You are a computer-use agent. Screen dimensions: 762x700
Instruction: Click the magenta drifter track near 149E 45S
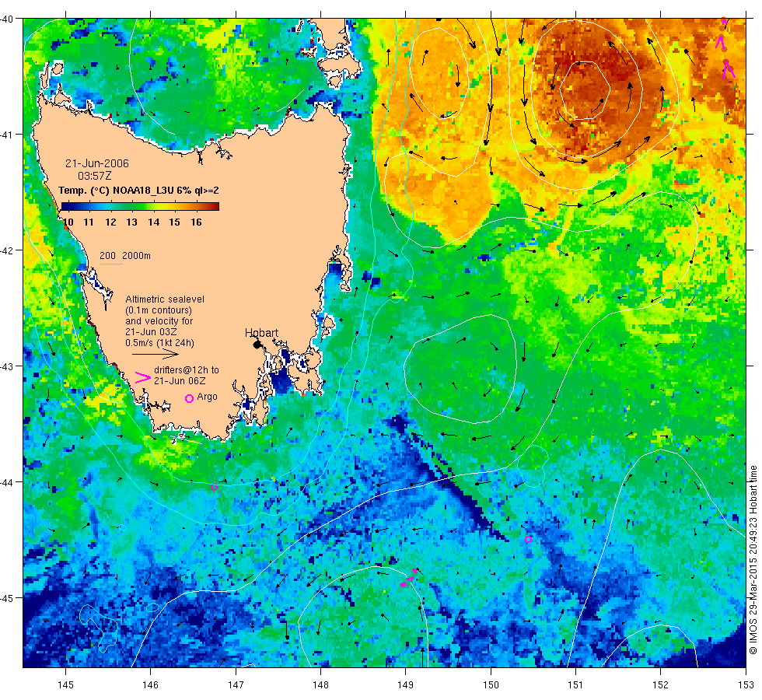[x=409, y=578]
